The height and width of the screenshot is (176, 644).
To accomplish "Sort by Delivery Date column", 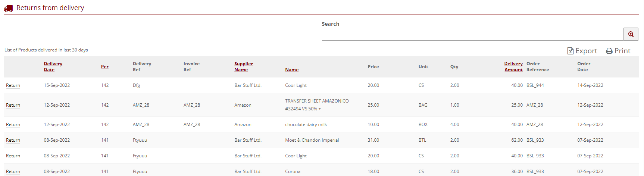I will (53, 67).
